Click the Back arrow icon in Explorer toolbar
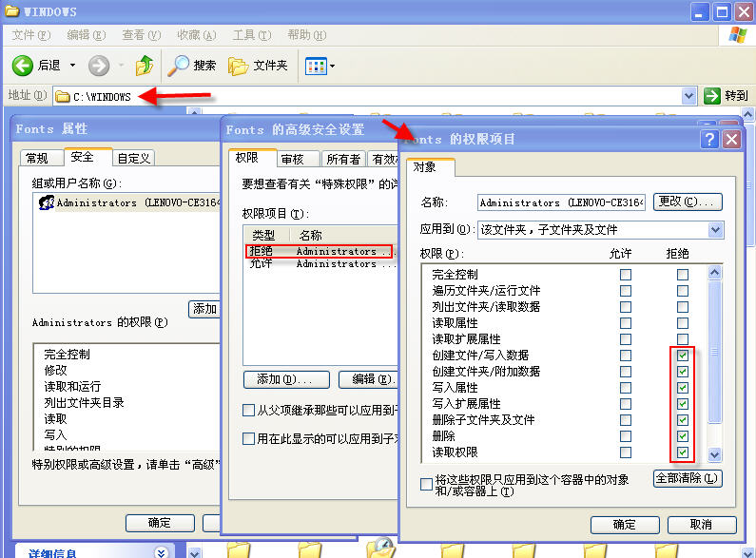756x558 pixels. pos(22,66)
